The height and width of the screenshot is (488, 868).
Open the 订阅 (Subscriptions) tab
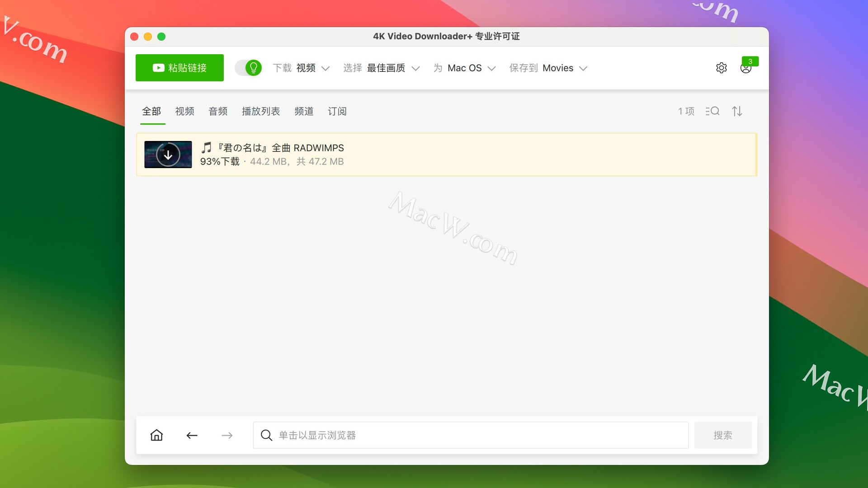337,111
